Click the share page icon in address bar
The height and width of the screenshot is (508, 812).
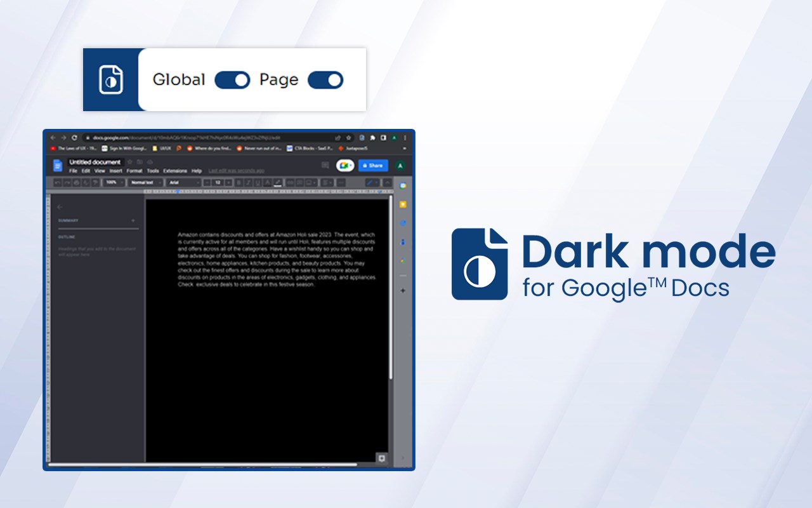tap(338, 138)
